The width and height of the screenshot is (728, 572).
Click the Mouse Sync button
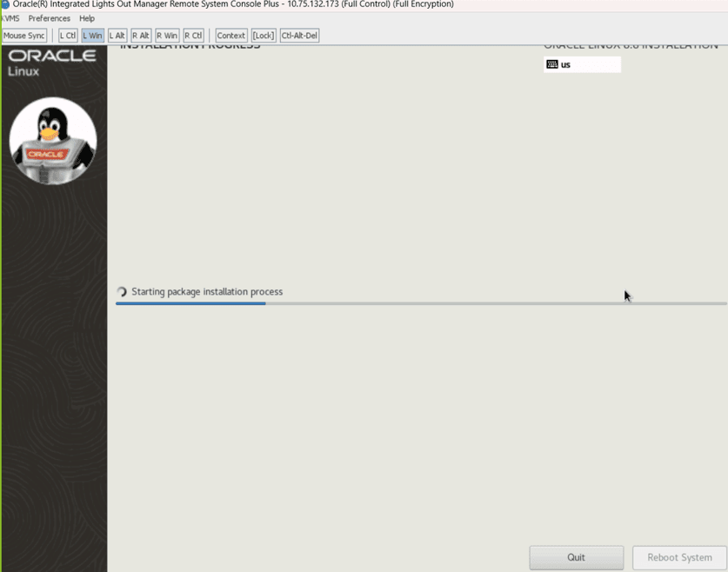[x=24, y=35]
